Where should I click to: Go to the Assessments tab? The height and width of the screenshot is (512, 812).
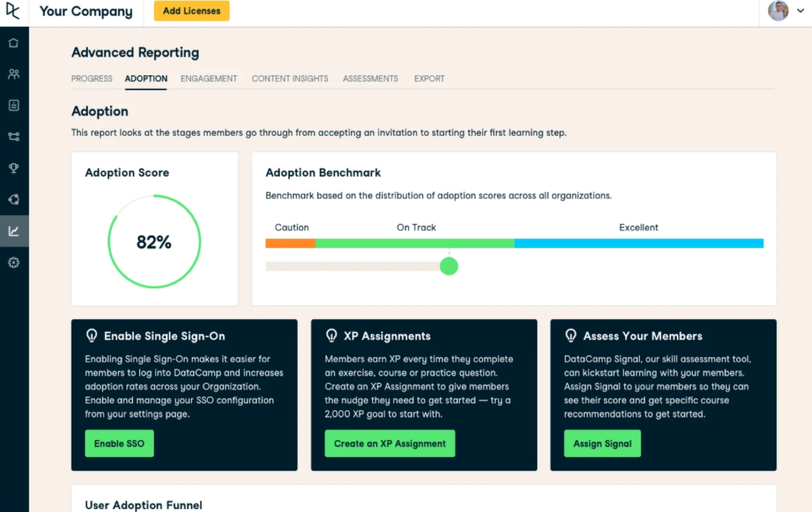pyautogui.click(x=371, y=79)
